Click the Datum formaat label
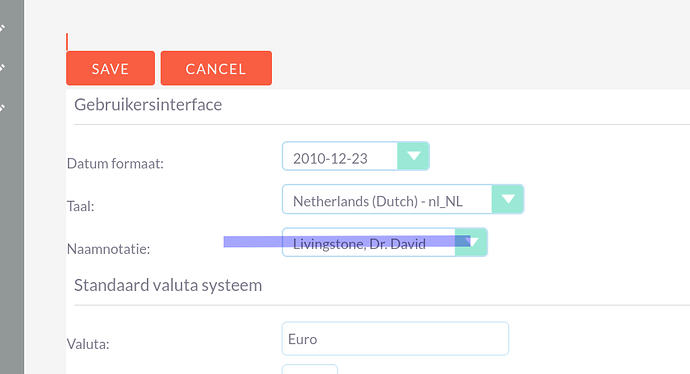The height and width of the screenshot is (374, 690). click(115, 164)
